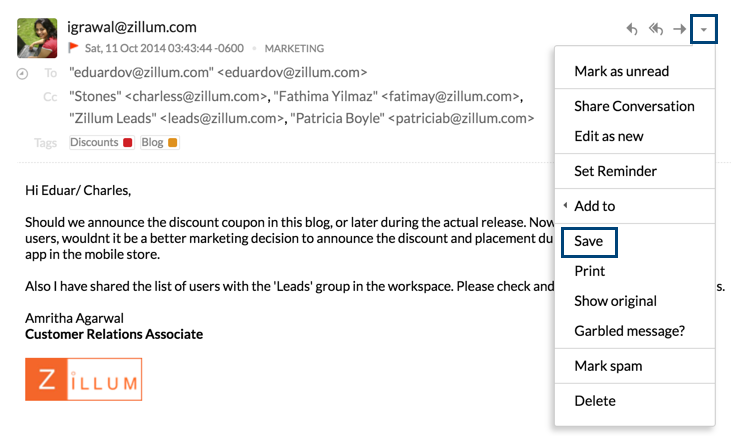Screen dimensions: 741x436
Task: Click the Zillum logo in signature
Action: pos(84,380)
